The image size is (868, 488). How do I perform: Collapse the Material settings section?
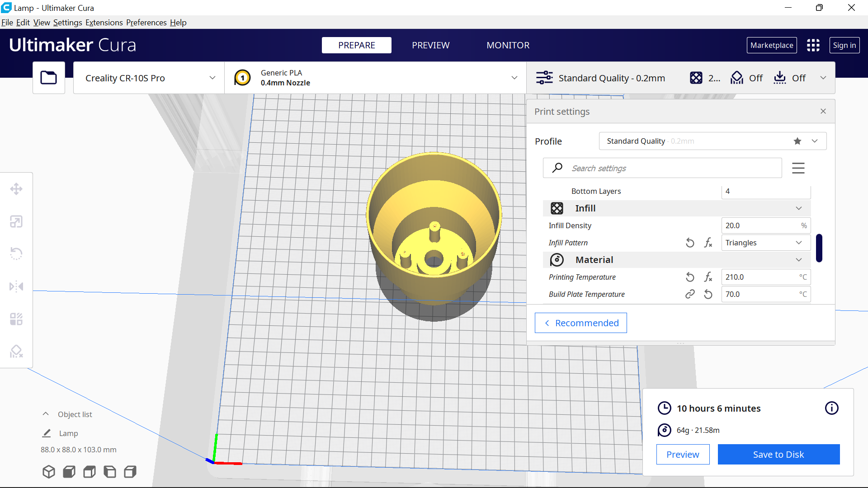click(799, 260)
